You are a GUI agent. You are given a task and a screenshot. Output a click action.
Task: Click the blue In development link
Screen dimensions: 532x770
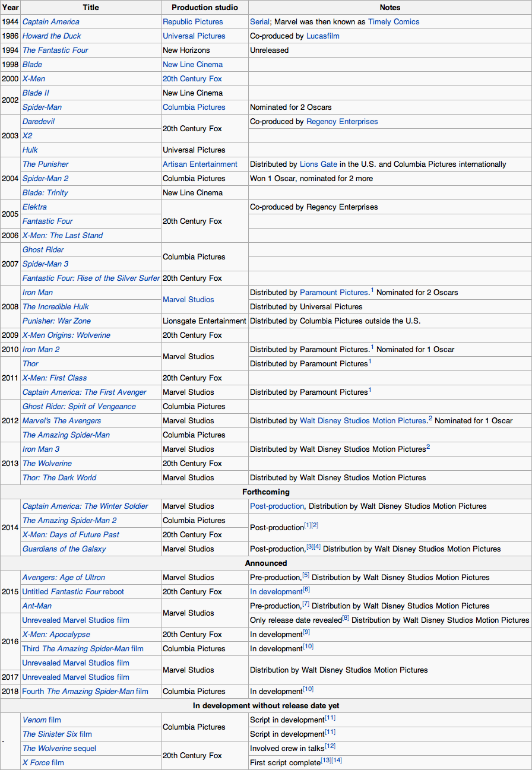pos(276,592)
